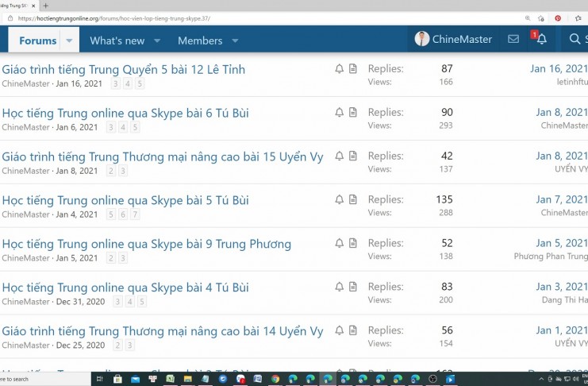Go to page 2 of bài 14 Uyển Vy thread
This screenshot has height=386, width=588.
coord(117,345)
